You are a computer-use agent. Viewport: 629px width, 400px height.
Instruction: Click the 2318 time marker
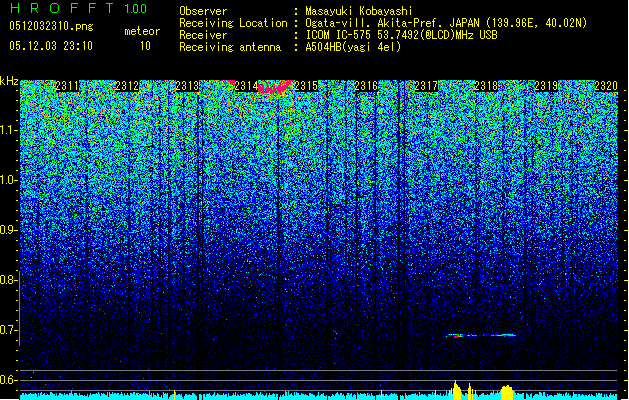pos(486,86)
